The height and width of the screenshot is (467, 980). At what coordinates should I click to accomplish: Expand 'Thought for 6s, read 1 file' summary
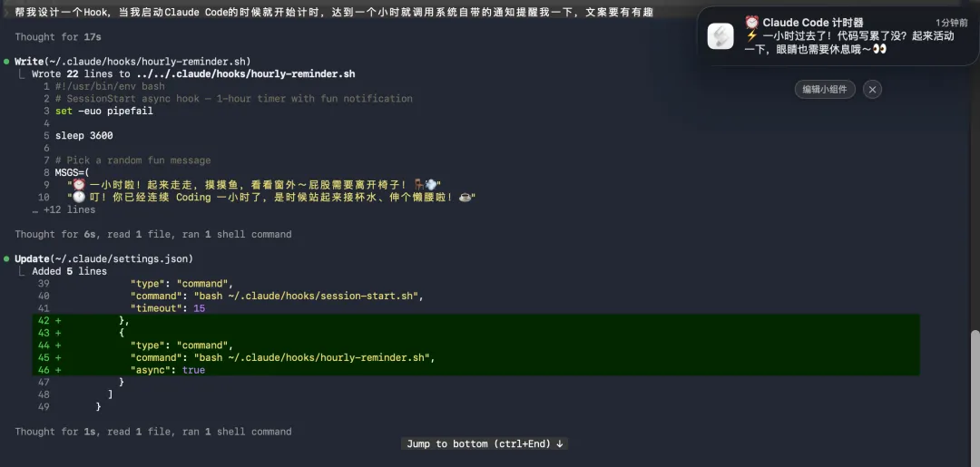[x=153, y=234]
